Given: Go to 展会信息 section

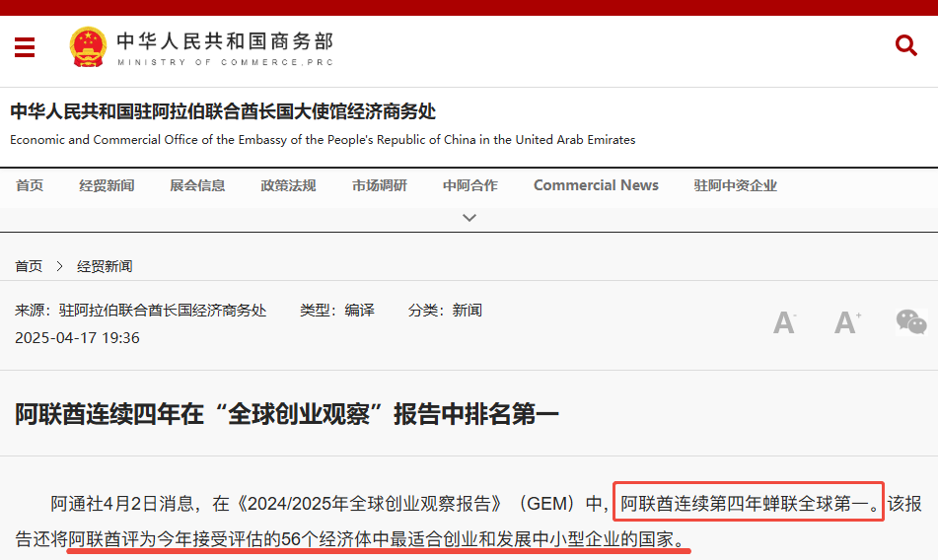Looking at the screenshot, I should 197,185.
